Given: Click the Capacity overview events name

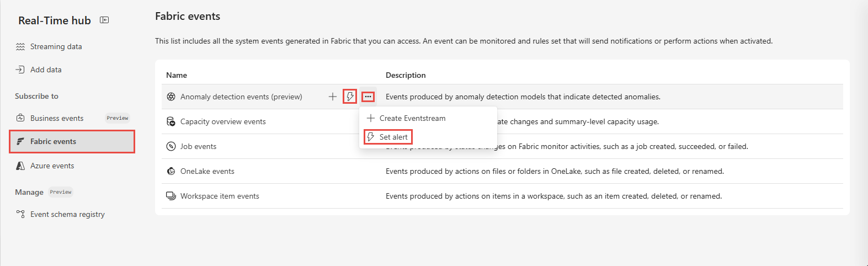Looking at the screenshot, I should coord(223,121).
